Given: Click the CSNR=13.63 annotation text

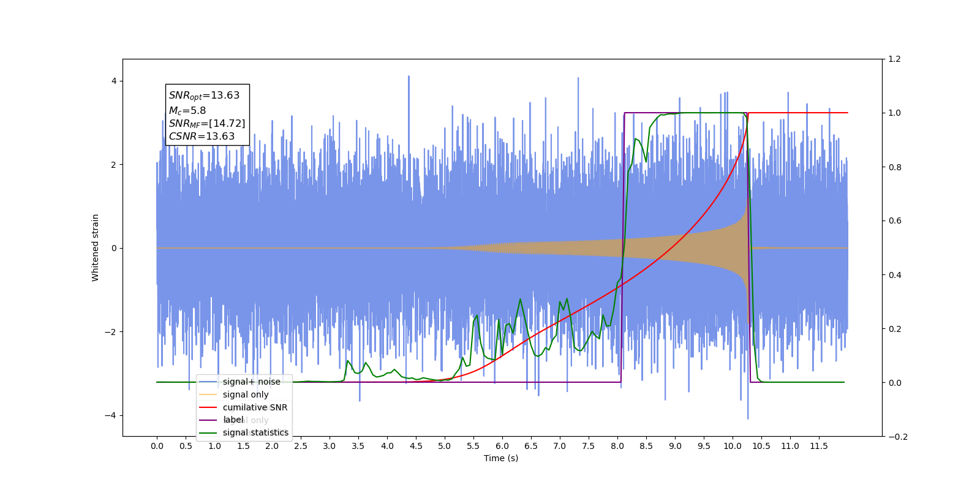Looking at the screenshot, I should 202,137.
